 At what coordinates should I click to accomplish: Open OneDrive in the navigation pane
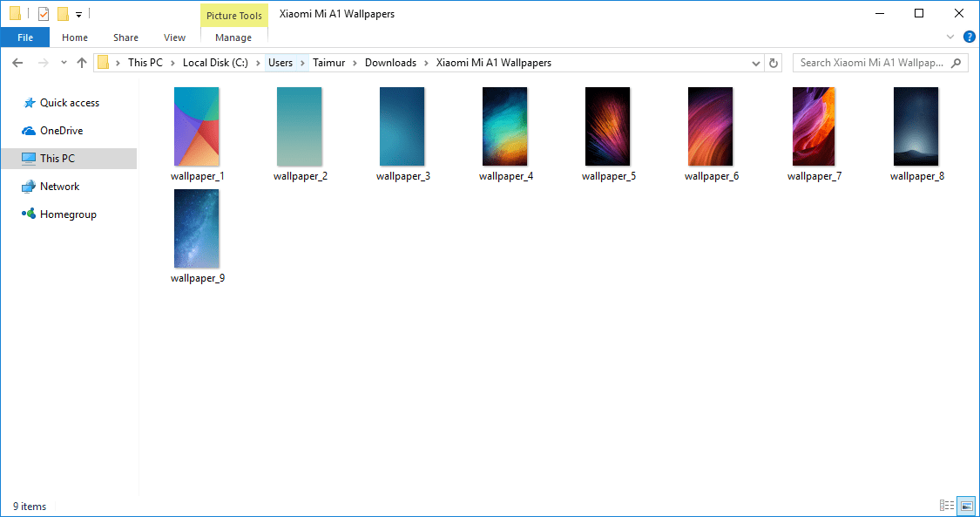61,131
